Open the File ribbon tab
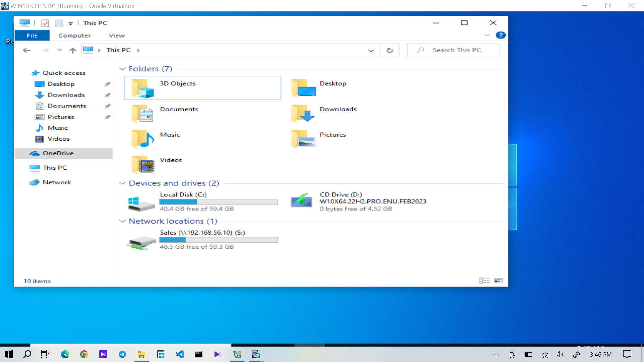Viewport: 644px width, 362px height. point(32,35)
